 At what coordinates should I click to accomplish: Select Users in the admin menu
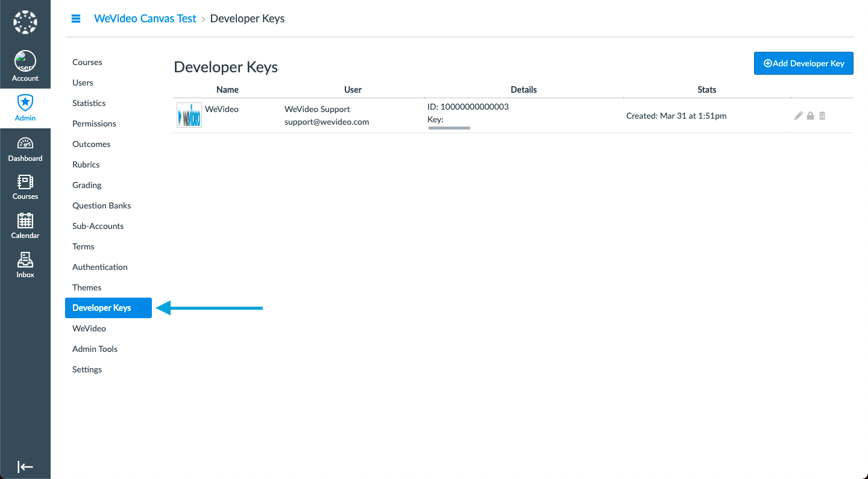coord(83,83)
